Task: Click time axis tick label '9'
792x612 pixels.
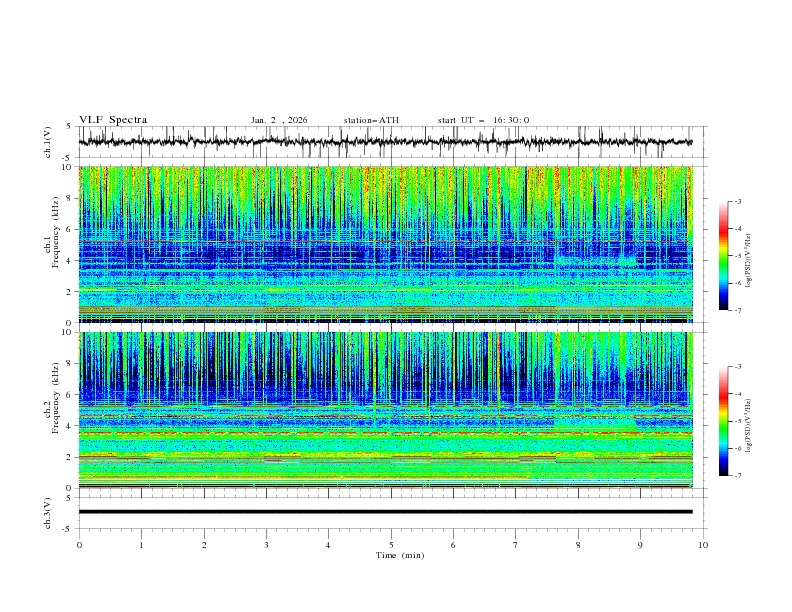Action: 640,545
